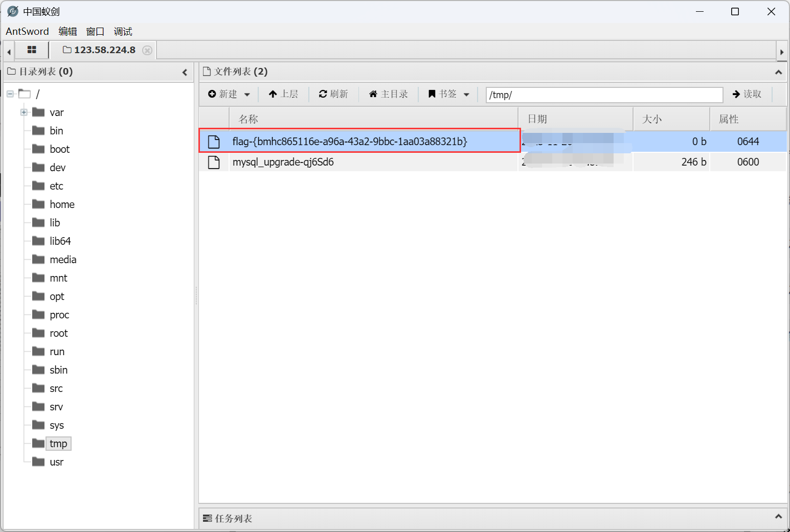
Task: Click the 读取 button
Action: coord(747,94)
